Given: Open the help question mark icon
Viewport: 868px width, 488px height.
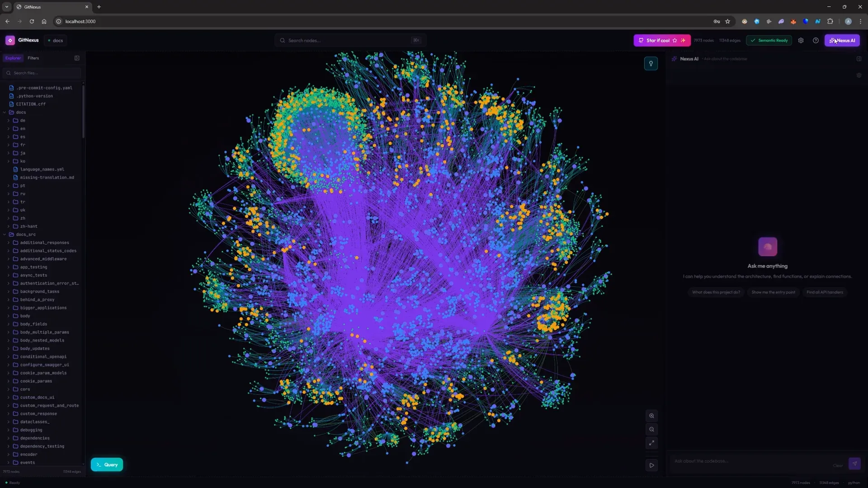Looking at the screenshot, I should click(816, 41).
